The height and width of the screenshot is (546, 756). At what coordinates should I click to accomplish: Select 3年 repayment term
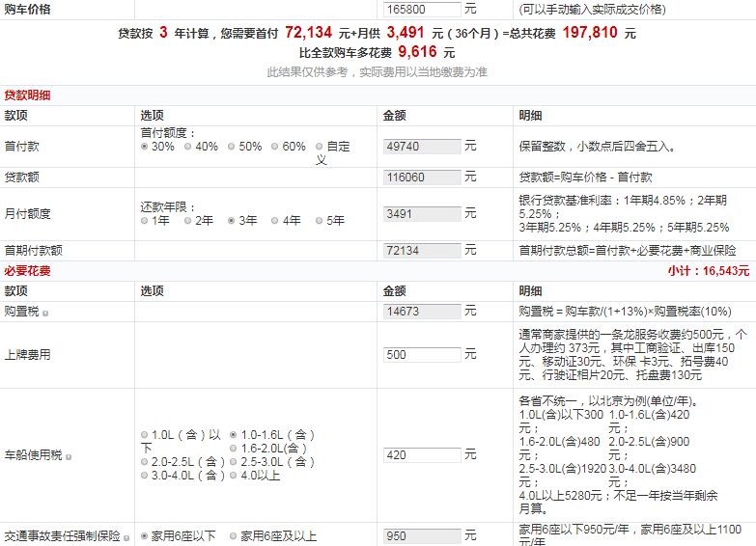[x=232, y=221]
